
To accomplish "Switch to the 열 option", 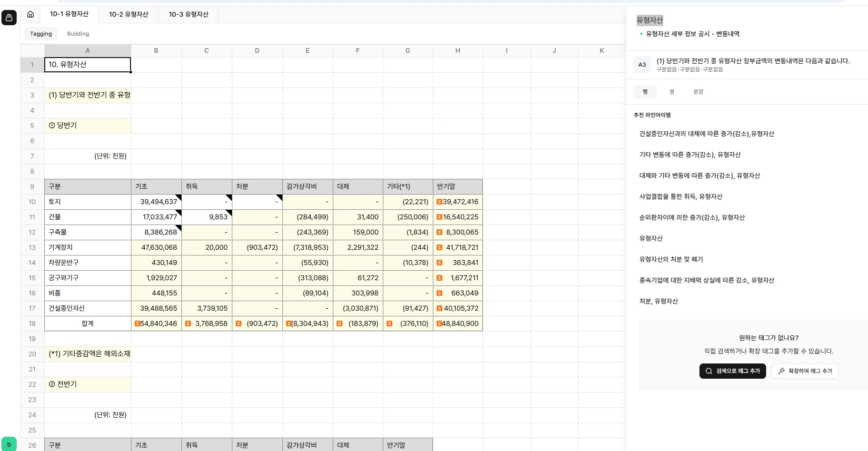I will 671,91.
